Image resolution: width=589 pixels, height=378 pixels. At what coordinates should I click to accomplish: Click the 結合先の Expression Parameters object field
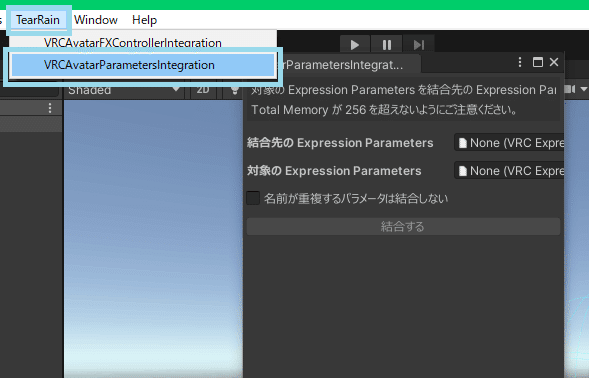509,143
